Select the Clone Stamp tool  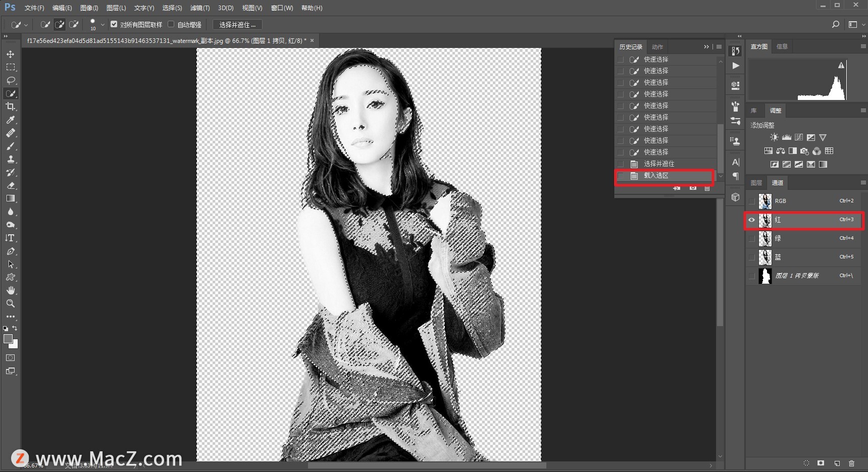pyautogui.click(x=10, y=159)
